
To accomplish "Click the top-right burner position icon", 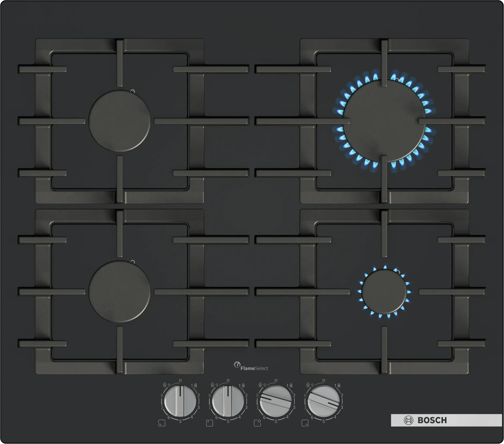I will click(x=257, y=423).
